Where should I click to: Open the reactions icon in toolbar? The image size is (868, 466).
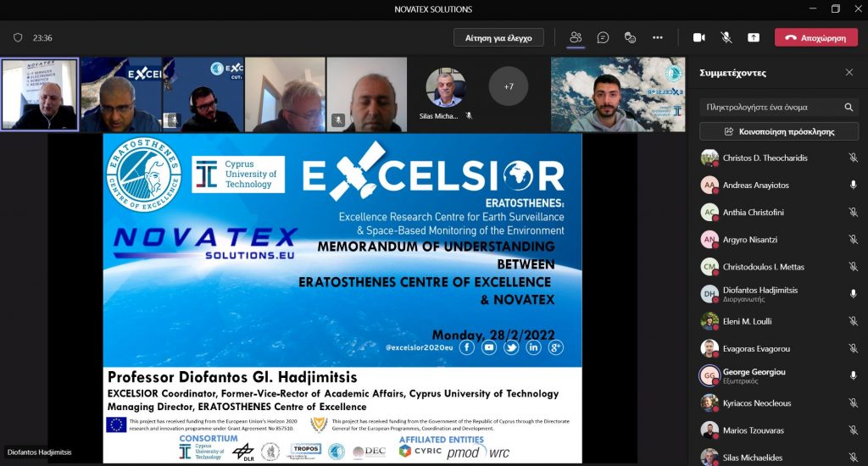point(630,37)
